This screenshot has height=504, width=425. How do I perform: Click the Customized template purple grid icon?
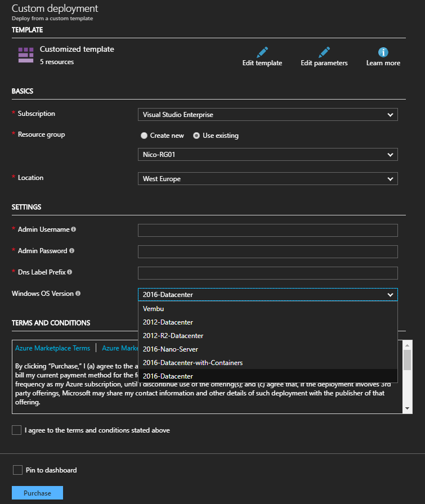(26, 55)
